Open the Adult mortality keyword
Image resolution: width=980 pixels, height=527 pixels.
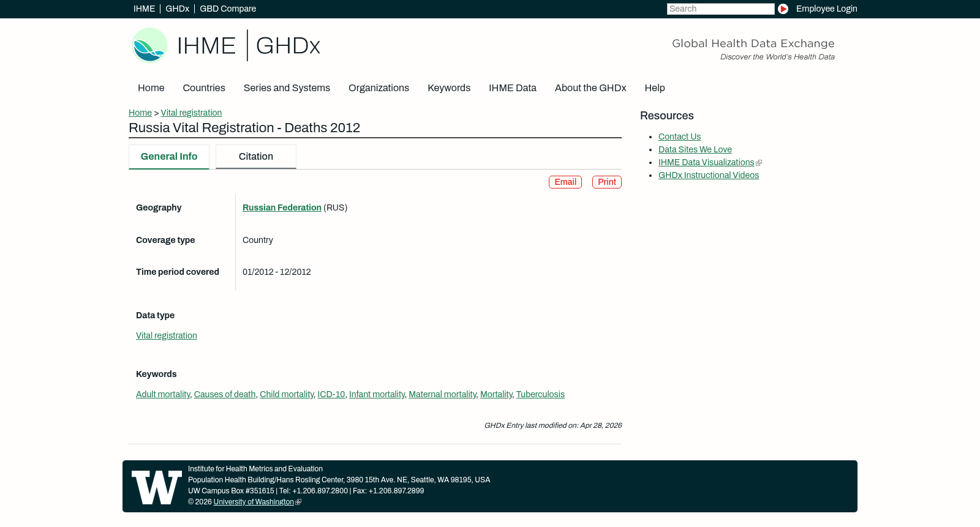coord(163,394)
